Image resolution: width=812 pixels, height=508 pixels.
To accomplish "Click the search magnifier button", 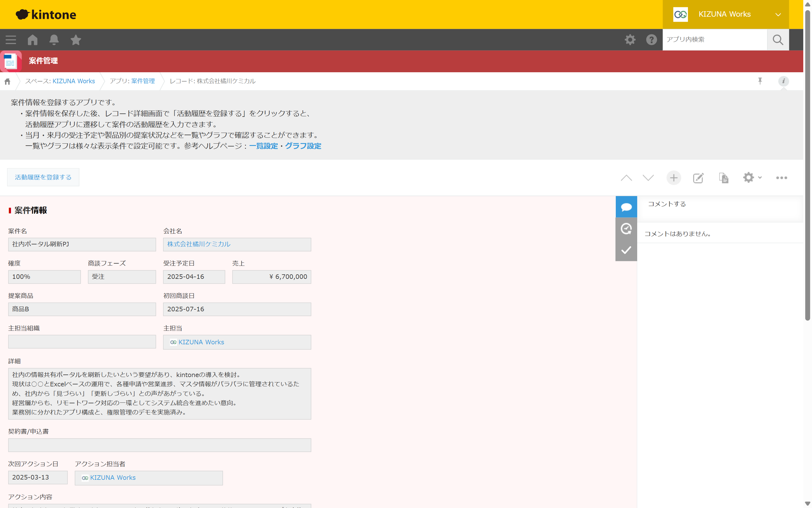I will (778, 40).
